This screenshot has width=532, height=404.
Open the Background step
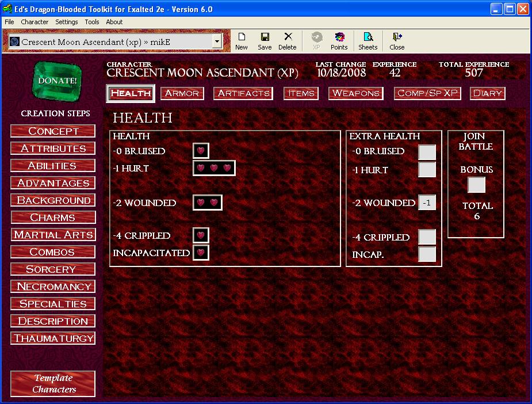pyautogui.click(x=53, y=200)
